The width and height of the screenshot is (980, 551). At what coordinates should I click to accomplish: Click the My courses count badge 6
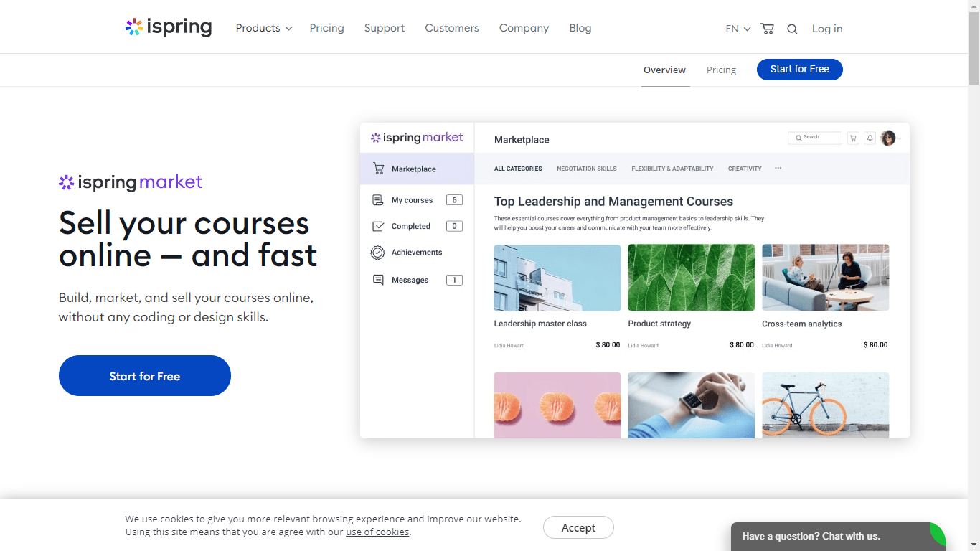[454, 200]
